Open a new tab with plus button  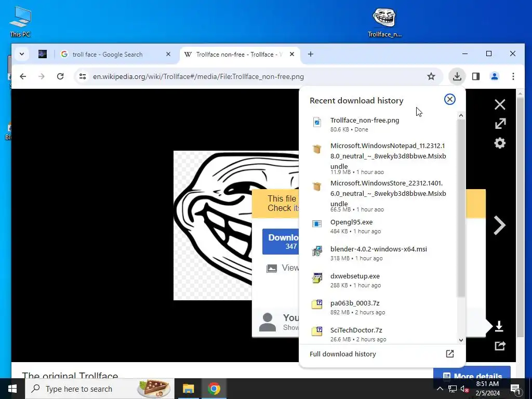click(x=311, y=54)
